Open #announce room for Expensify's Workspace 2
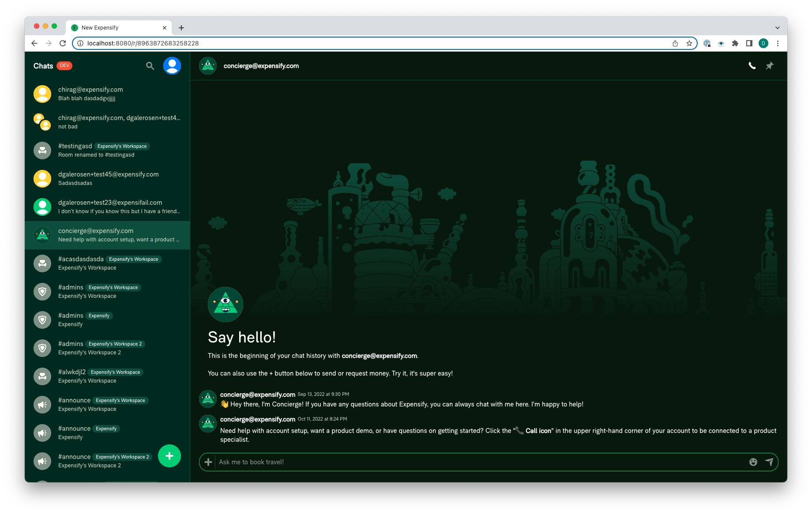Viewport: 812px width, 515px height. [x=107, y=461]
